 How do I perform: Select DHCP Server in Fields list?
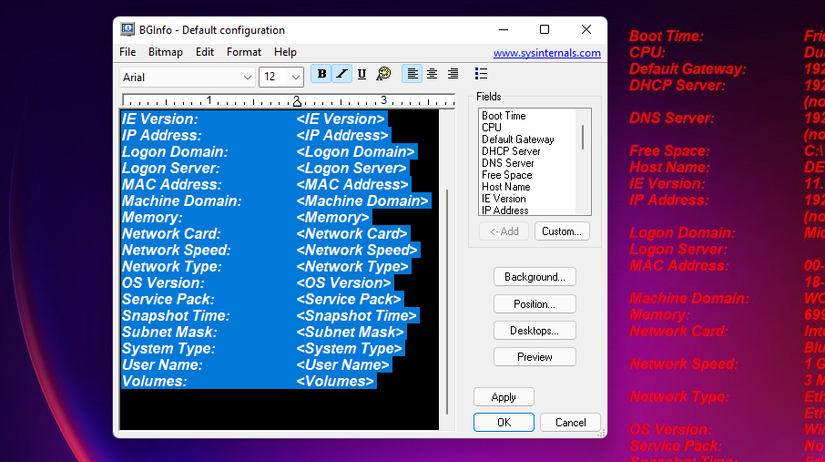pyautogui.click(x=511, y=151)
